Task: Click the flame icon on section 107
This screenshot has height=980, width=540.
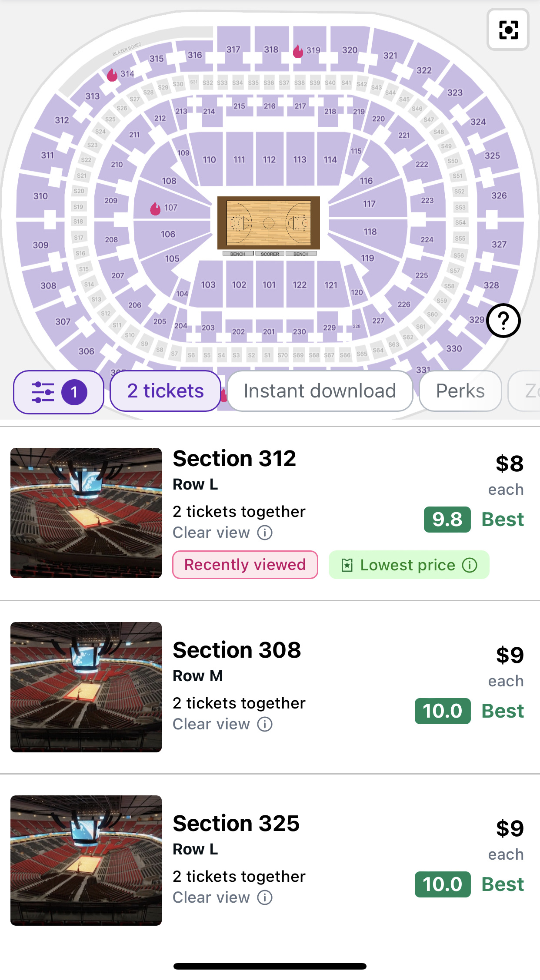Action: [x=155, y=209]
